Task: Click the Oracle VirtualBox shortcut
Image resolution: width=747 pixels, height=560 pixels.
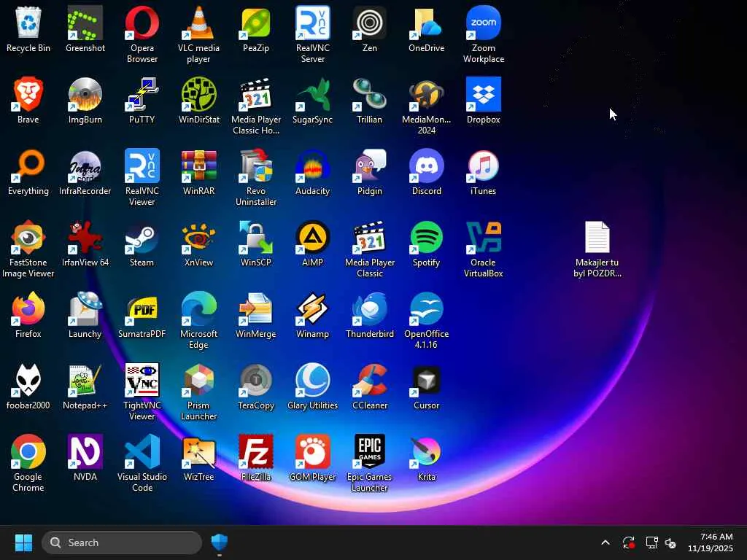Action: (483, 238)
